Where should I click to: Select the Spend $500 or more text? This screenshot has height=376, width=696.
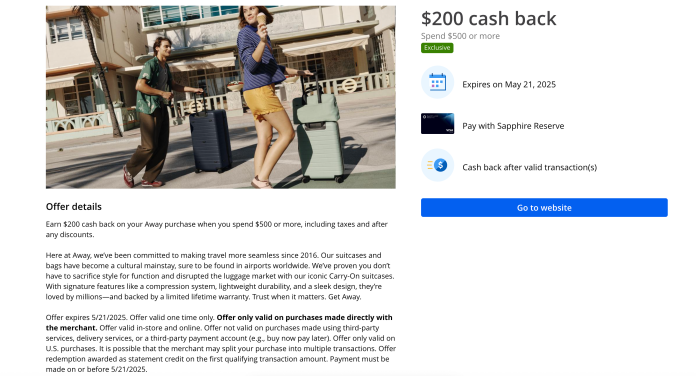tap(460, 36)
